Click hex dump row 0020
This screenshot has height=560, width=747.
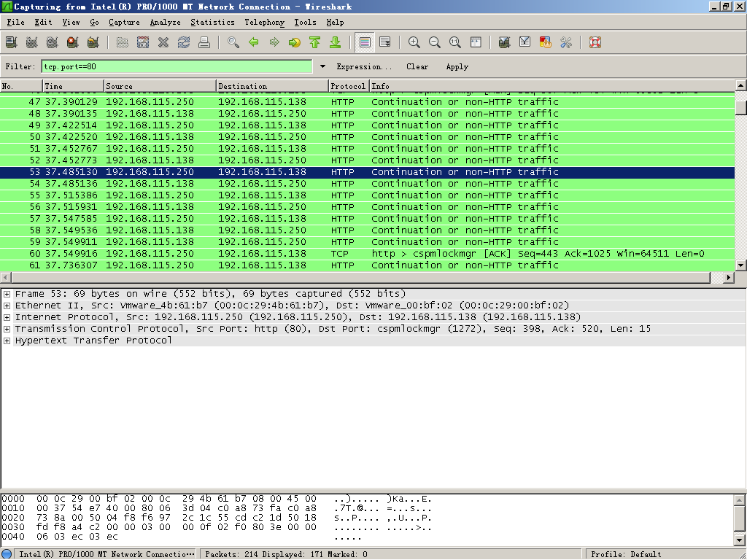[x=217, y=518]
